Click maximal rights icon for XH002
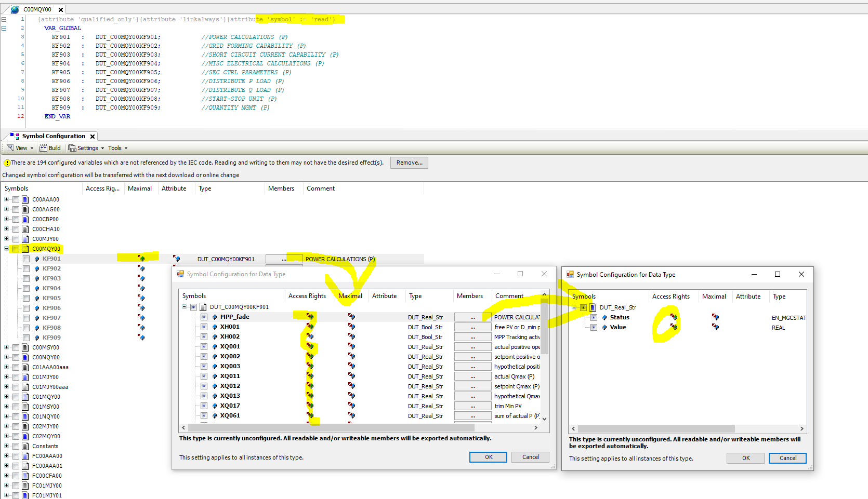 352,336
